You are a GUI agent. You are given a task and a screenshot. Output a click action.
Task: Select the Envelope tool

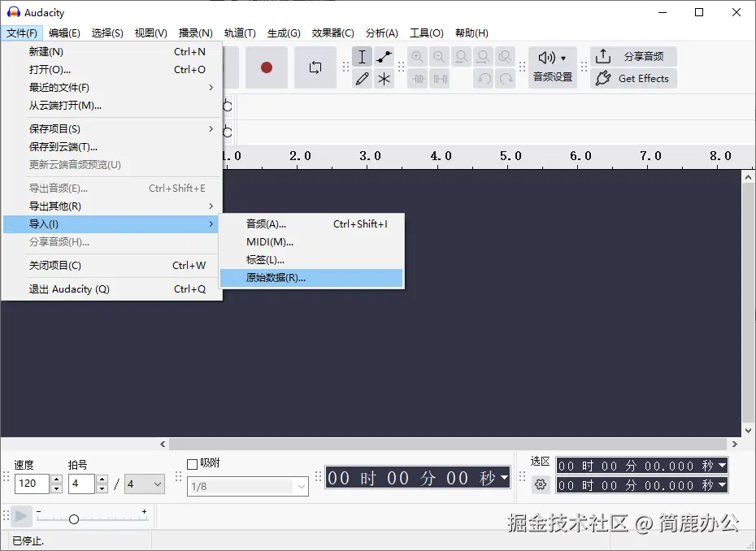click(384, 57)
